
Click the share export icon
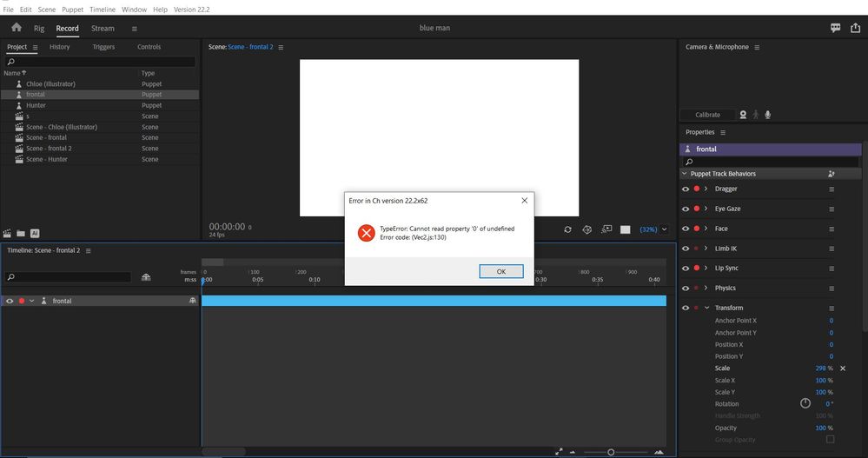tap(855, 28)
